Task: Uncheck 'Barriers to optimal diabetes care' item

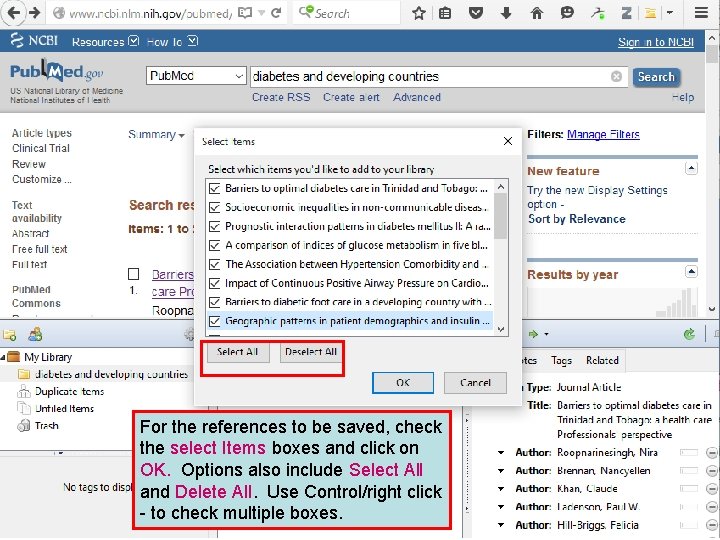Action: point(214,188)
